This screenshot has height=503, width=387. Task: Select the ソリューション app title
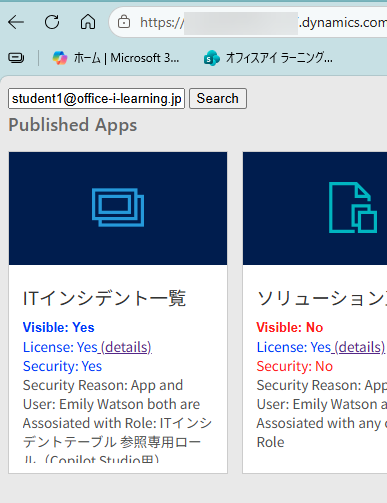point(322,298)
